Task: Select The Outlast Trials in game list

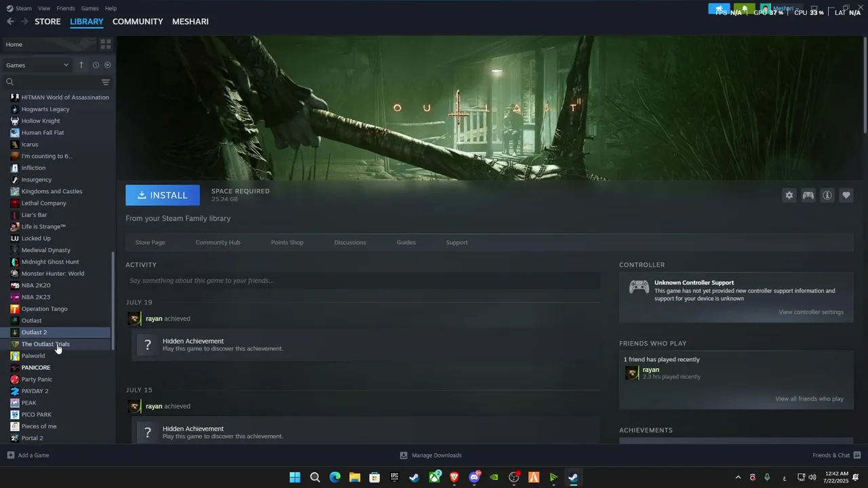Action: [x=45, y=344]
